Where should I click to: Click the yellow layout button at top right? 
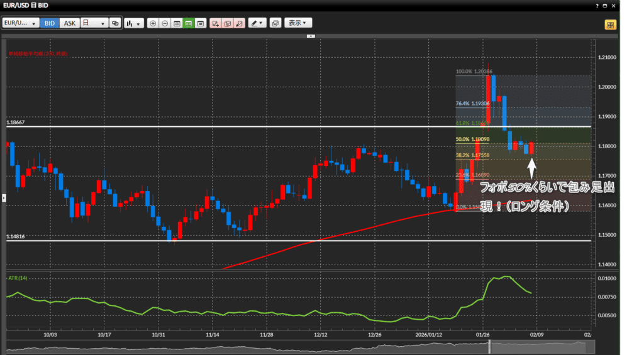point(609,25)
